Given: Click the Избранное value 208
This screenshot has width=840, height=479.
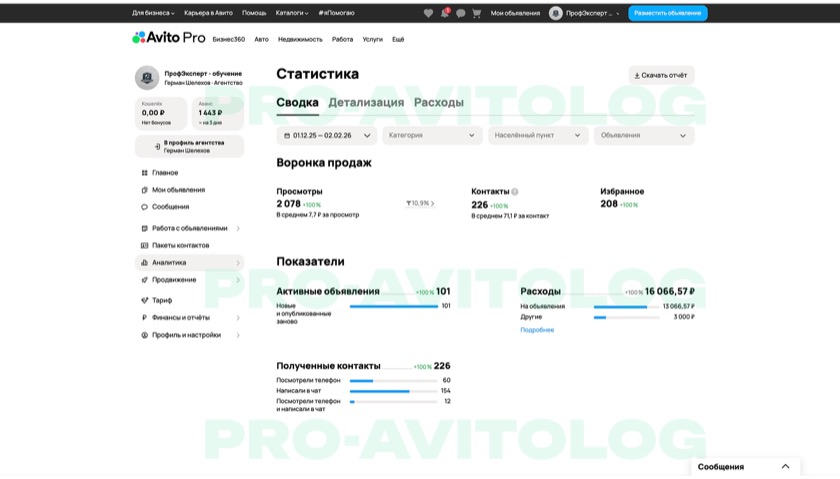Looking at the screenshot, I should [x=609, y=204].
